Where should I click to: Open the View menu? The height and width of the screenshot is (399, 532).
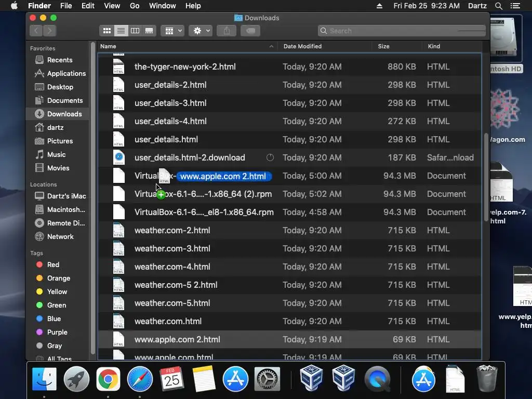[112, 6]
